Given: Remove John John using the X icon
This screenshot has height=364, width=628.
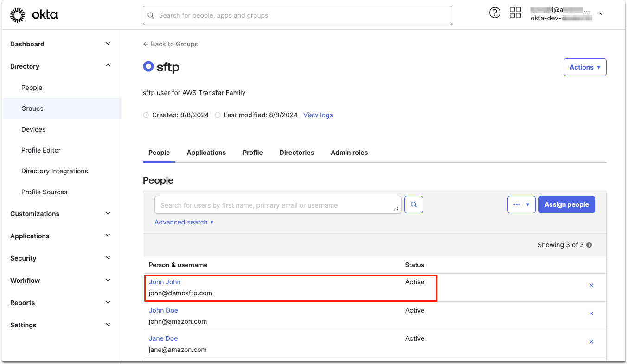Looking at the screenshot, I should [x=591, y=285].
